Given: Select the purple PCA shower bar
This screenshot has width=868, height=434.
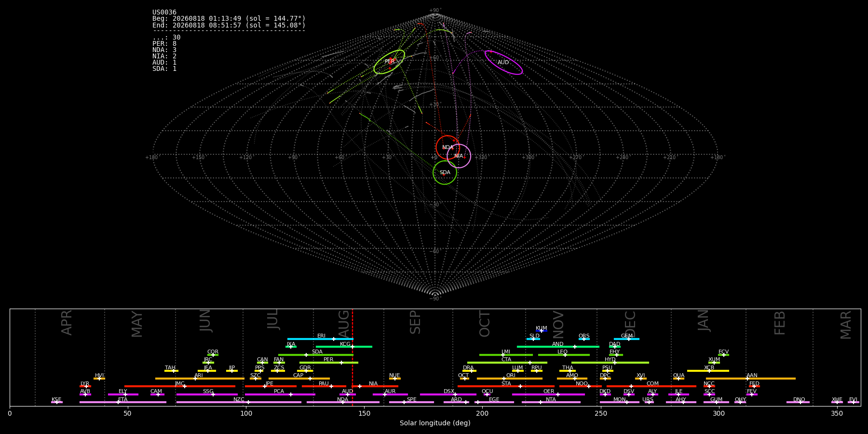Looking at the screenshot, I should pyautogui.click(x=280, y=394).
